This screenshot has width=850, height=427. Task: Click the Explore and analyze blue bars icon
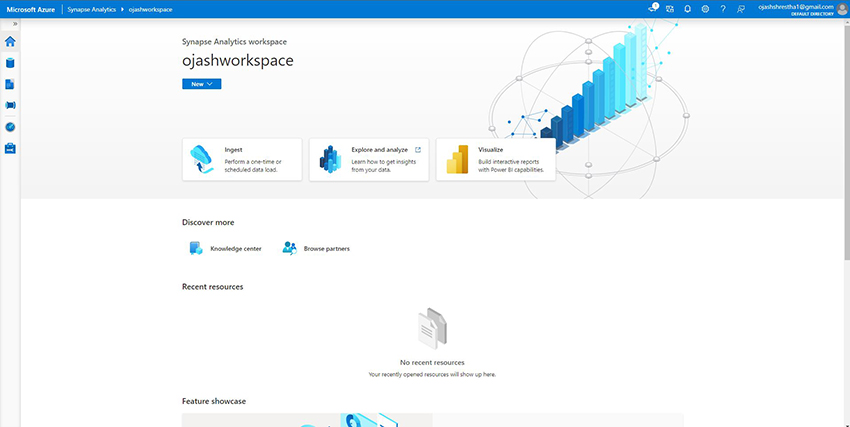330,159
